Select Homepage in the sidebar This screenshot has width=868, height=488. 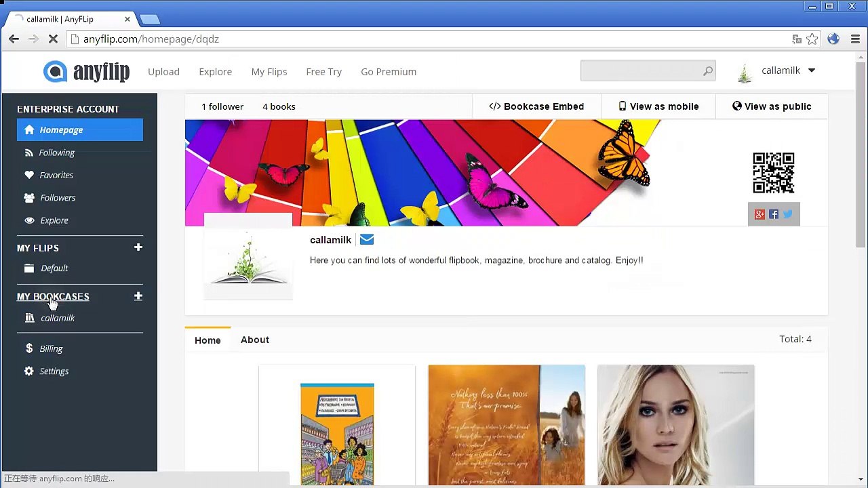80,129
